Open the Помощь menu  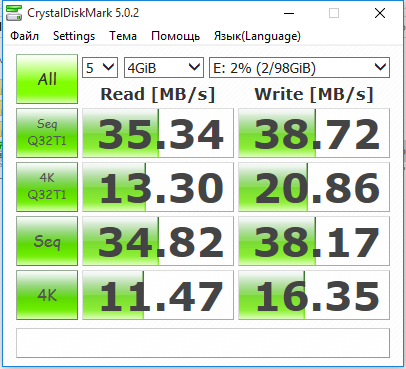[175, 36]
